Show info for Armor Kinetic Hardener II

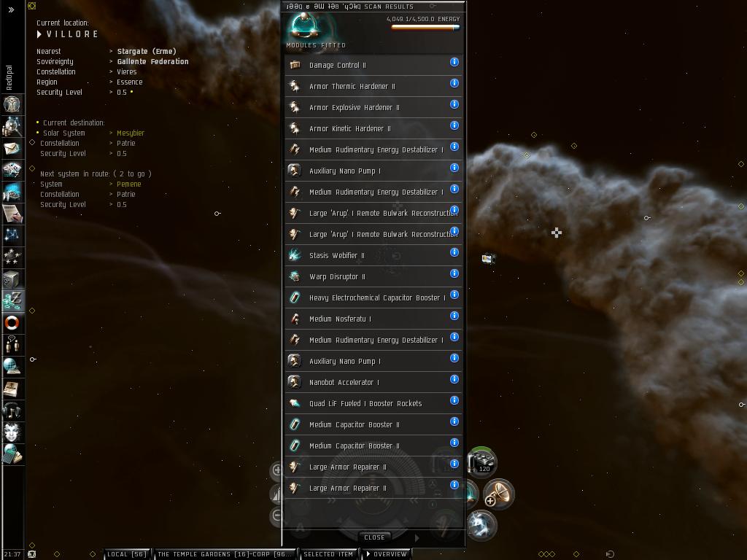click(454, 125)
